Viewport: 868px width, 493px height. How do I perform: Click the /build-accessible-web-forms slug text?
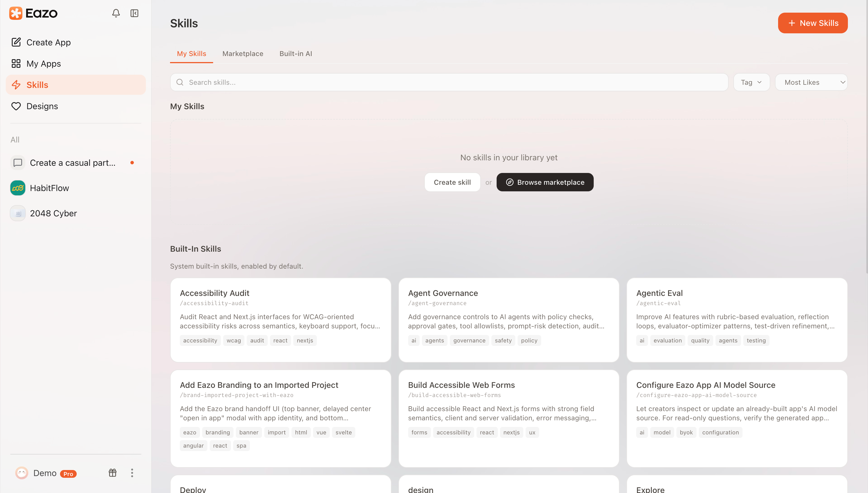454,395
